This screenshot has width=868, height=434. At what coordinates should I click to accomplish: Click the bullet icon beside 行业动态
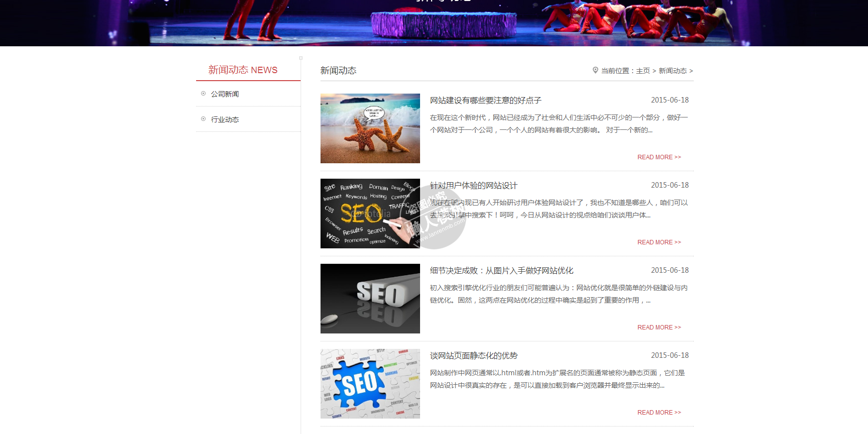coord(203,119)
